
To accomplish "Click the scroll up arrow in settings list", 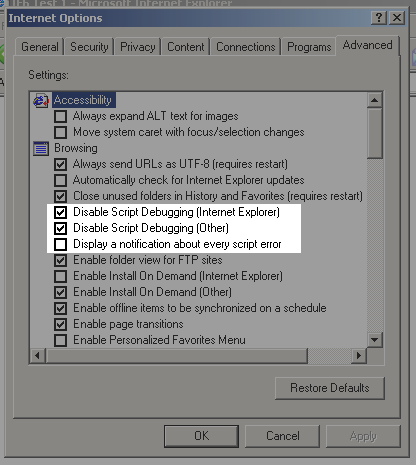I will tap(374, 100).
